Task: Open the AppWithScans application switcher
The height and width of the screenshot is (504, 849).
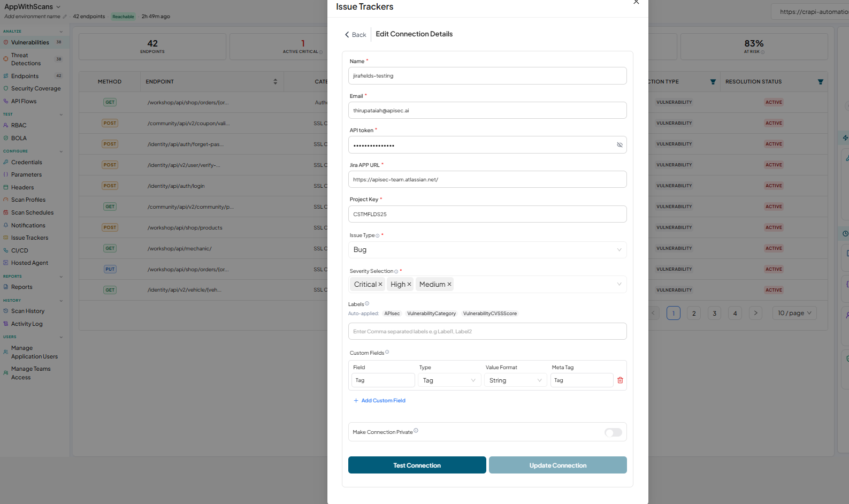Action: tap(33, 6)
